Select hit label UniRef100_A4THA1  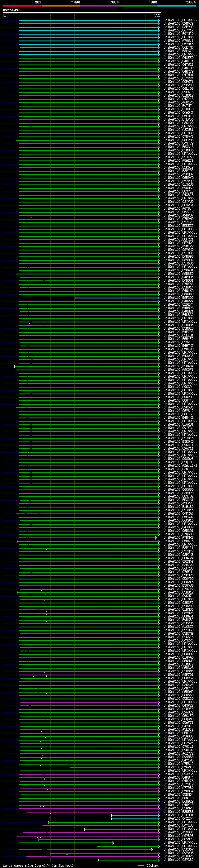(x=178, y=75)
